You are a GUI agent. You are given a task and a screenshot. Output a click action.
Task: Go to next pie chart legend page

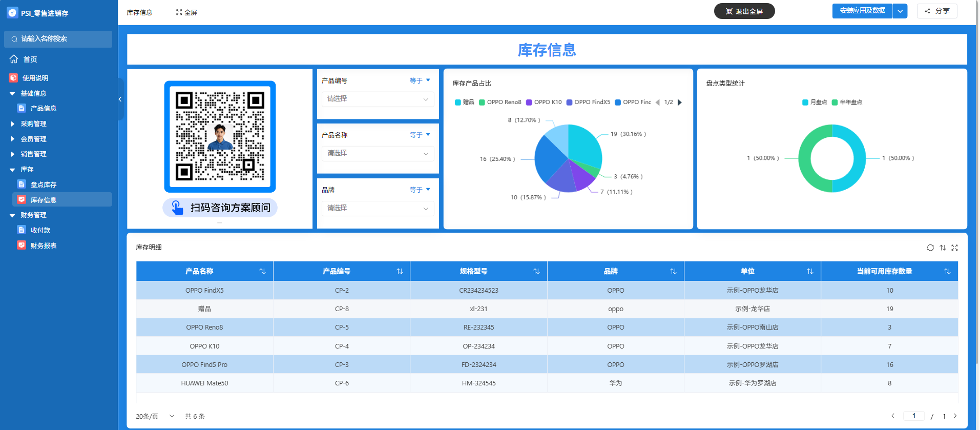click(680, 103)
